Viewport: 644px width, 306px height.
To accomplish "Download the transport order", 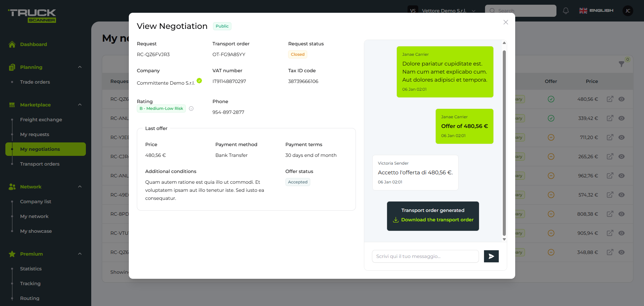I will (437, 220).
